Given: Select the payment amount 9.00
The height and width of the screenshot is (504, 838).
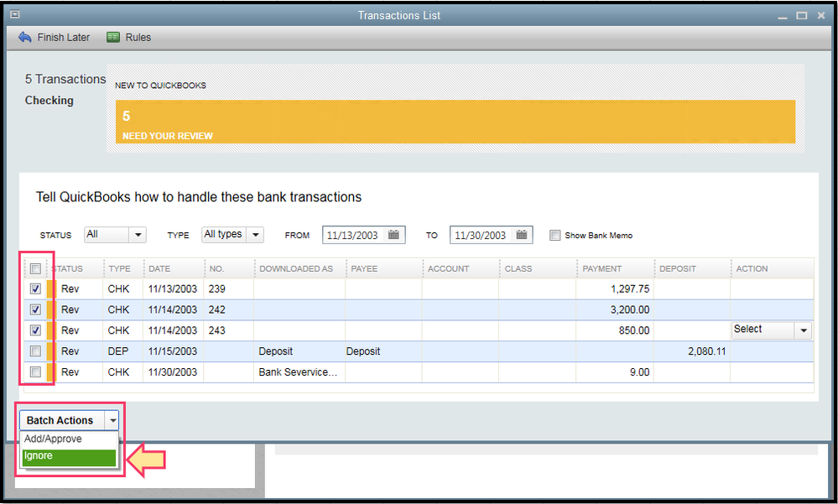Looking at the screenshot, I should (x=640, y=372).
